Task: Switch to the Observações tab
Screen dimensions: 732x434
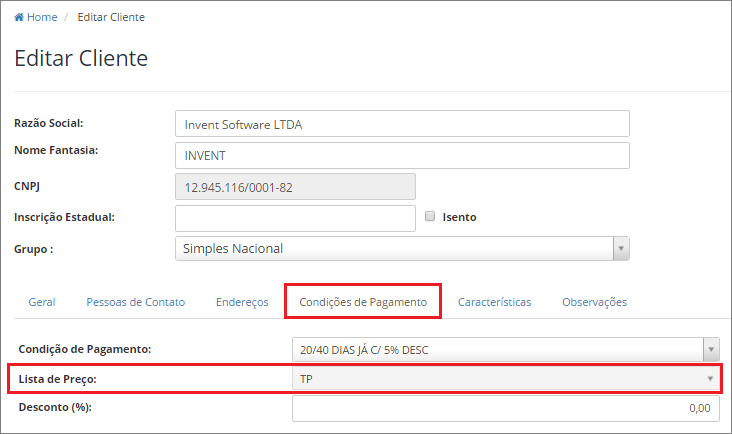Action: pos(594,302)
